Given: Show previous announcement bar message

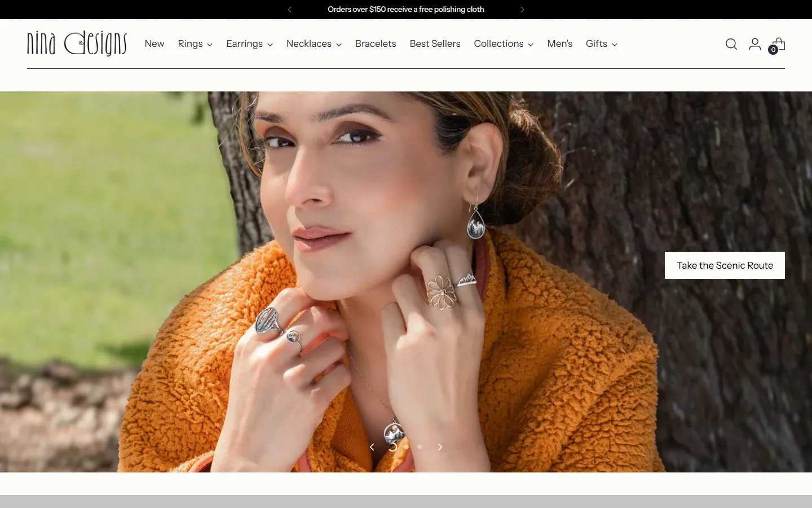Looking at the screenshot, I should tap(290, 10).
